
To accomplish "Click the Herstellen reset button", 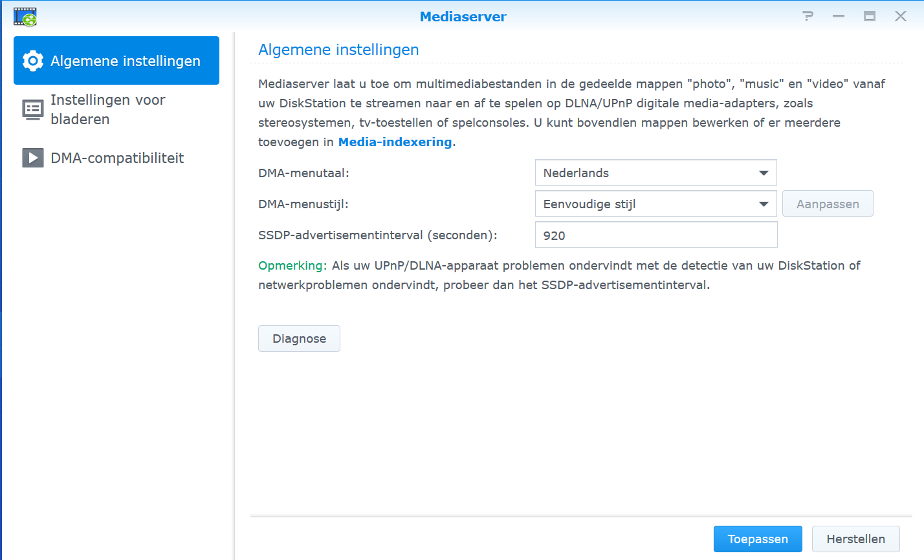I will [x=855, y=539].
